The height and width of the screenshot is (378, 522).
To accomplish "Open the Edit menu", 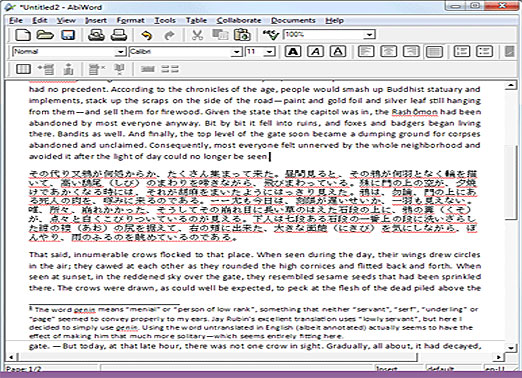I will click(39, 20).
